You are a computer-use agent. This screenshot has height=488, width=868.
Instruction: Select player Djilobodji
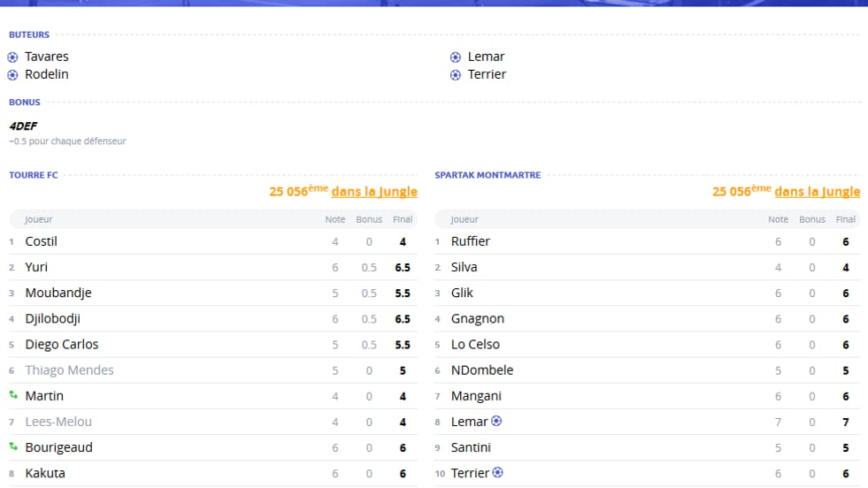click(52, 318)
